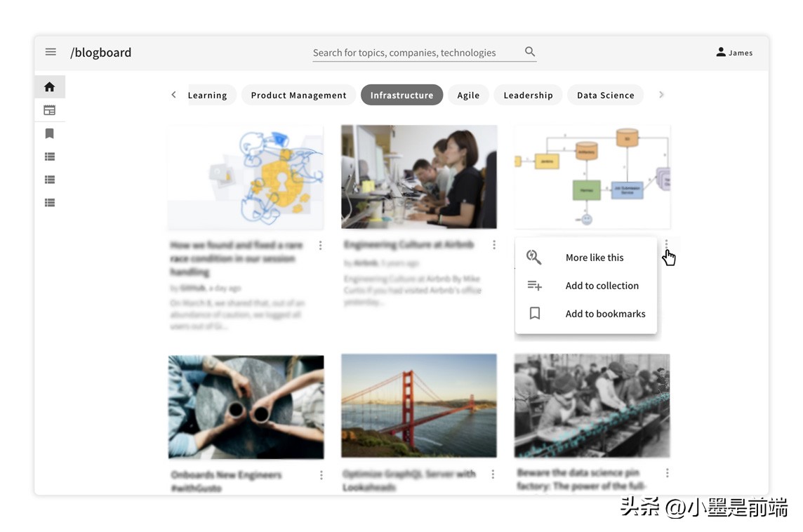
Task: Open options menu for GitHub race condition article
Action: 321,245
